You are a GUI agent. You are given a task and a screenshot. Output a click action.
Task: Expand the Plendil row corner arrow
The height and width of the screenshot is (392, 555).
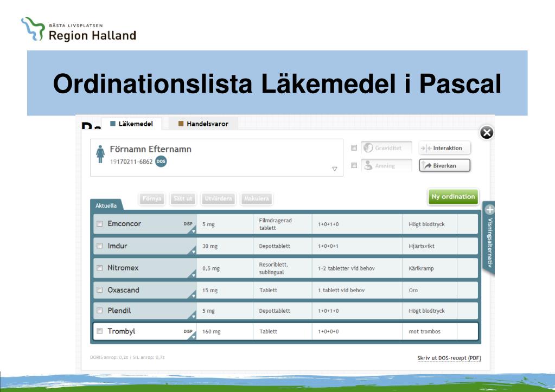(x=193, y=316)
